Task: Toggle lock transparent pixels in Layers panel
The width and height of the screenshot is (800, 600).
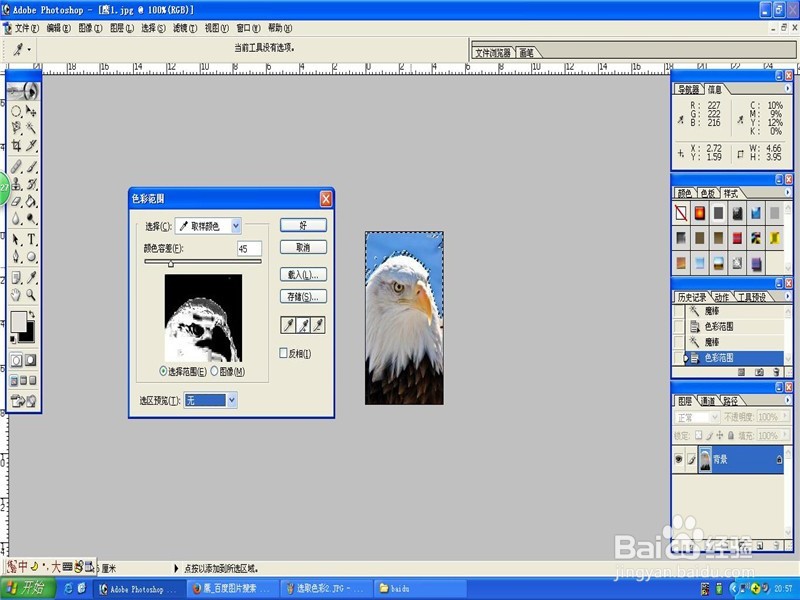Action: click(699, 435)
